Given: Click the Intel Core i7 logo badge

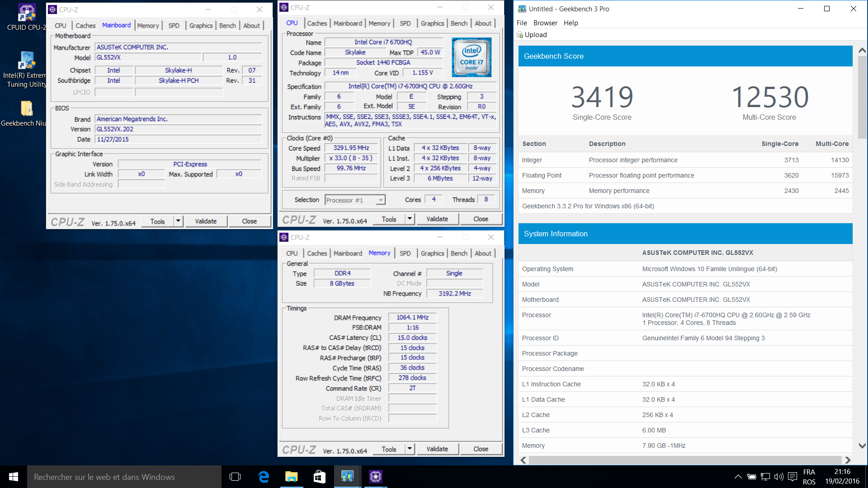Looking at the screenshot, I should pyautogui.click(x=472, y=57).
